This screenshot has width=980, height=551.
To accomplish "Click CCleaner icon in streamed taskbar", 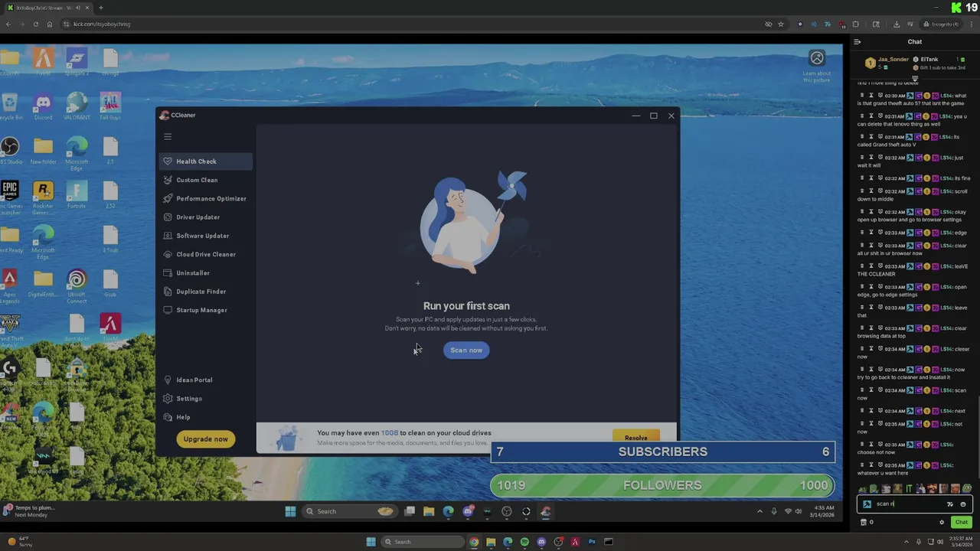I will pos(545,511).
